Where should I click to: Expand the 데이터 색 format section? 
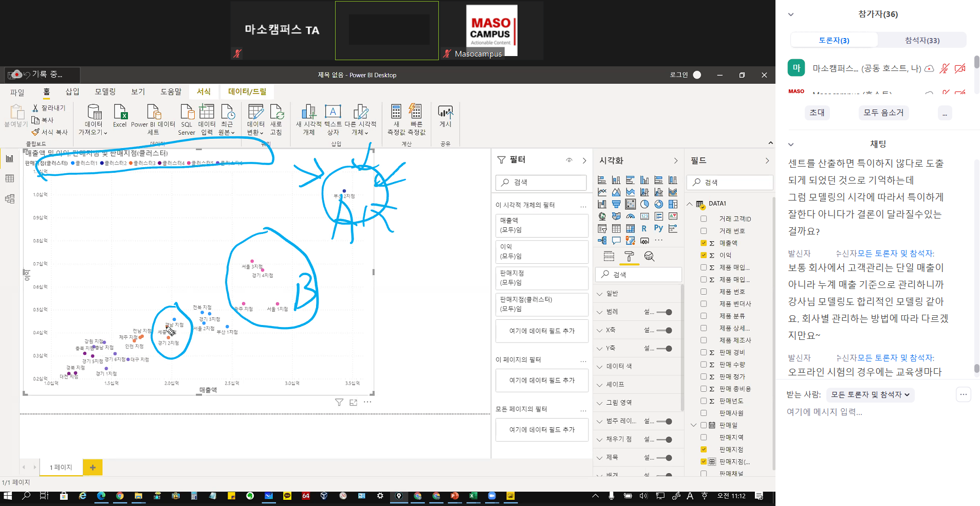click(x=619, y=366)
